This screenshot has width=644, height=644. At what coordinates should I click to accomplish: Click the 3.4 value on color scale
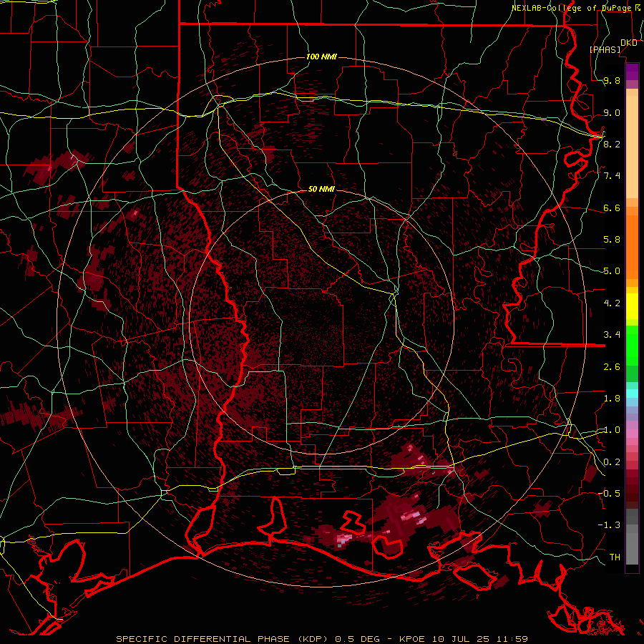(x=612, y=335)
